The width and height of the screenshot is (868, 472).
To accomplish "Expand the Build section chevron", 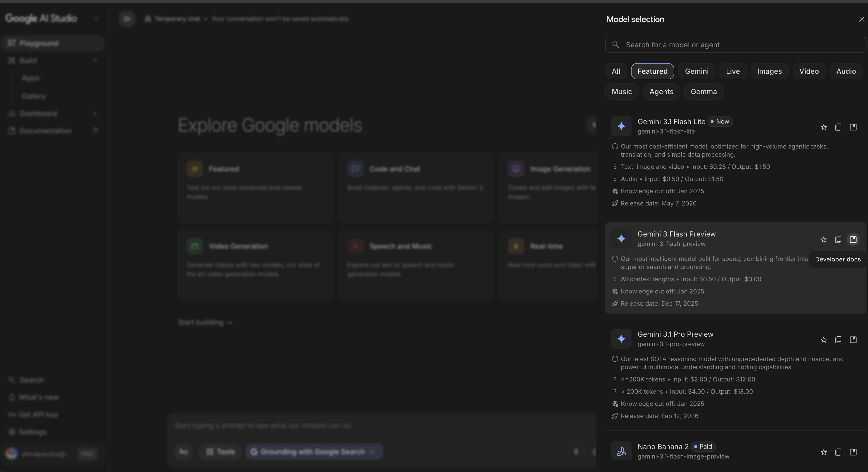I will coord(95,61).
